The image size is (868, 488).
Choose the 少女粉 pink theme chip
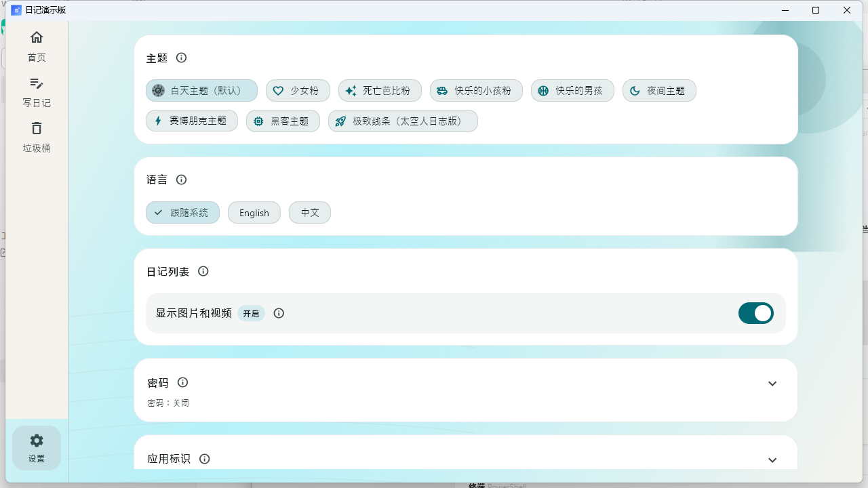[298, 90]
